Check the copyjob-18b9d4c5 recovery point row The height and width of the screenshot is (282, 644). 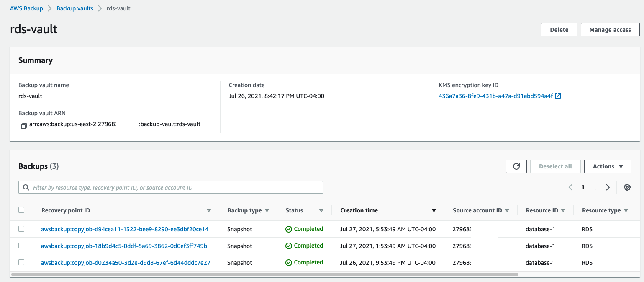21,246
